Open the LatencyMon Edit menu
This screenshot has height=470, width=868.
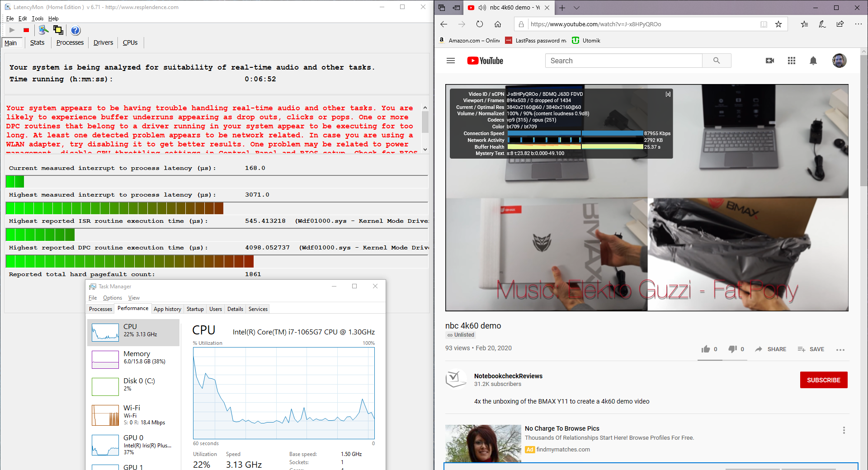(x=23, y=19)
